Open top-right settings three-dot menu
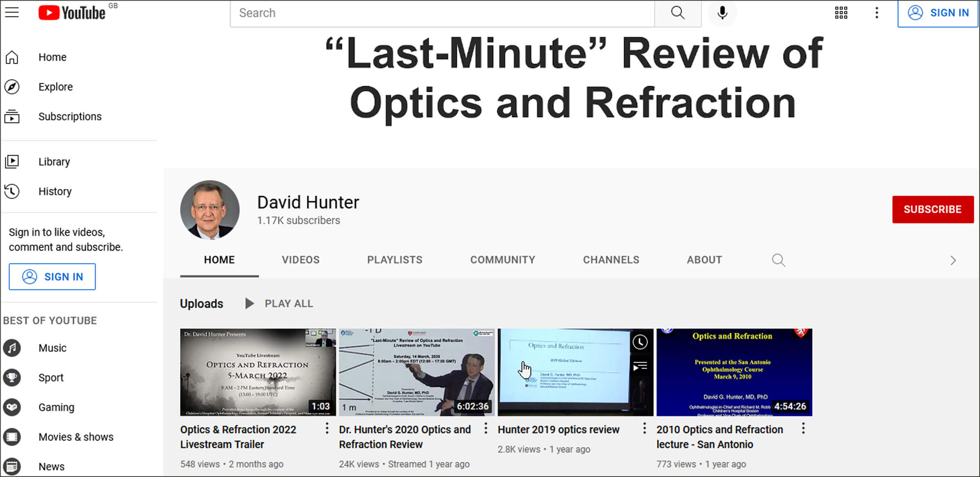Image resolution: width=980 pixels, height=477 pixels. click(x=876, y=13)
